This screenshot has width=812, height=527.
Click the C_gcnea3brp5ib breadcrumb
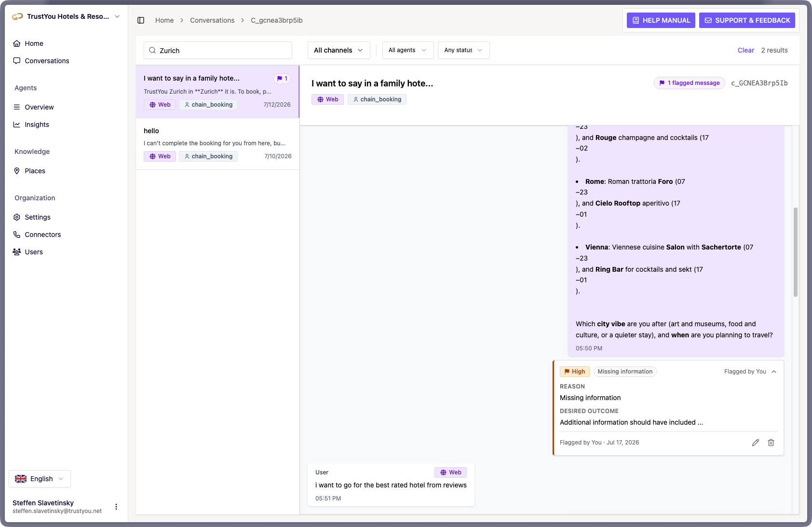277,20
